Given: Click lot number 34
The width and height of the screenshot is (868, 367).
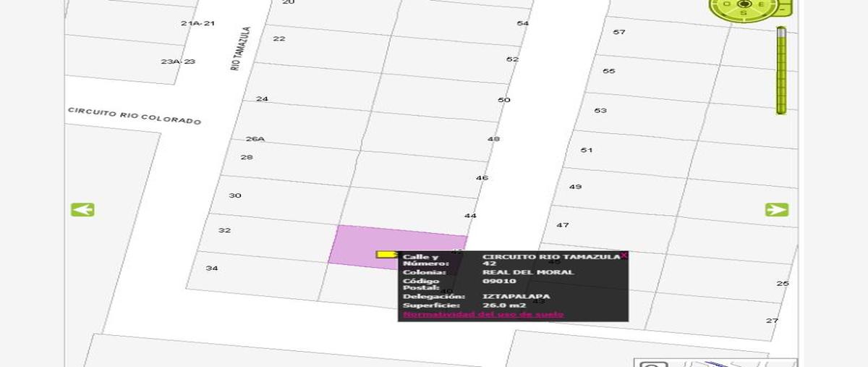Looking at the screenshot, I should (x=212, y=269).
